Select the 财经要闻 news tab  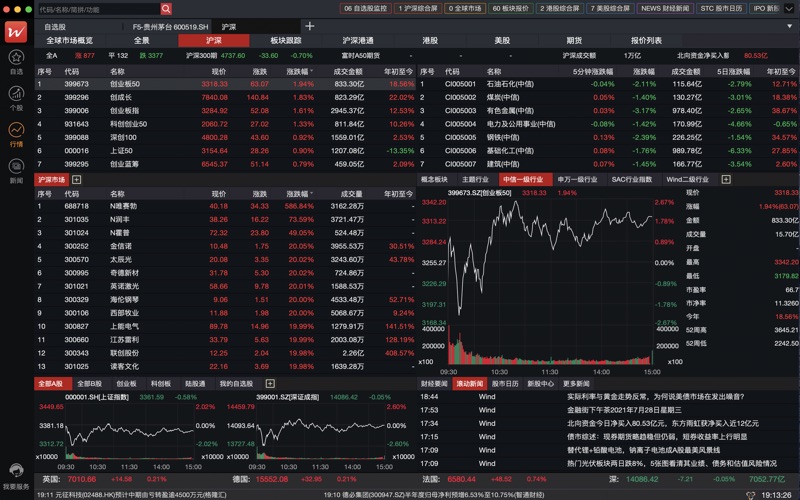pyautogui.click(x=434, y=384)
